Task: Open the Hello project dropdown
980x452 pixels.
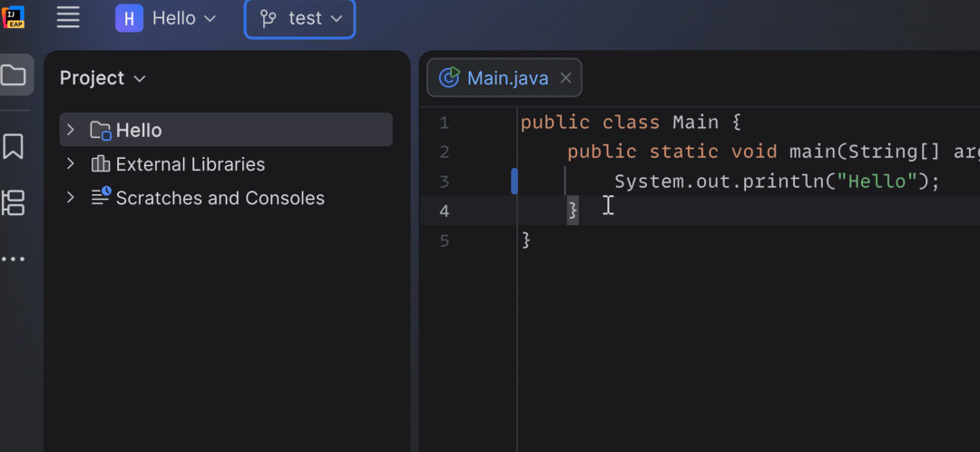Action: [166, 18]
